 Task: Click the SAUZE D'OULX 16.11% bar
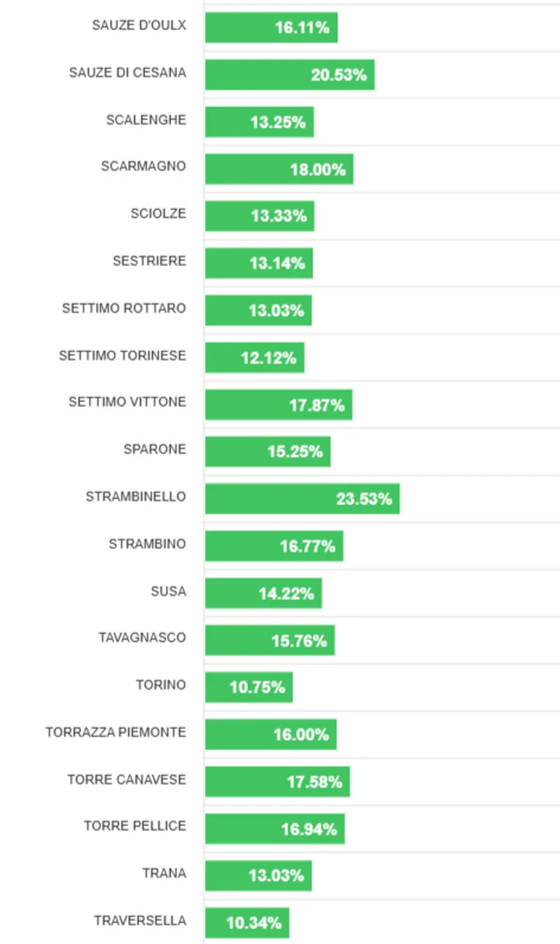tap(271, 28)
